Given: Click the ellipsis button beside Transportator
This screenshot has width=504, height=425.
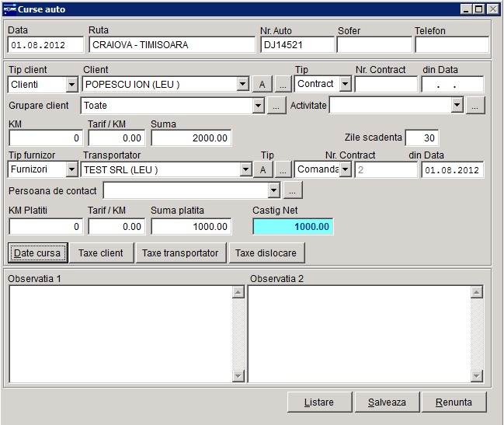Looking at the screenshot, I should click(x=283, y=169).
